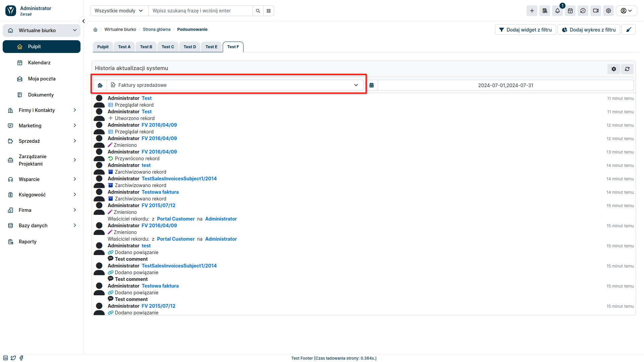Open the Wszystkie moduły dropdown

pyautogui.click(x=119, y=11)
